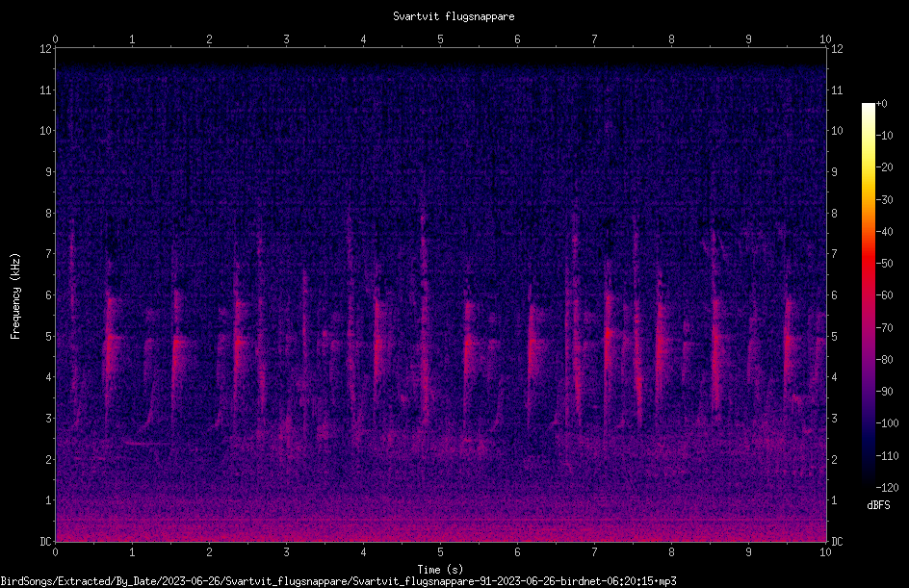Click the "-50" colorbar label
Image resolution: width=909 pixels, height=588 pixels.
(x=884, y=264)
